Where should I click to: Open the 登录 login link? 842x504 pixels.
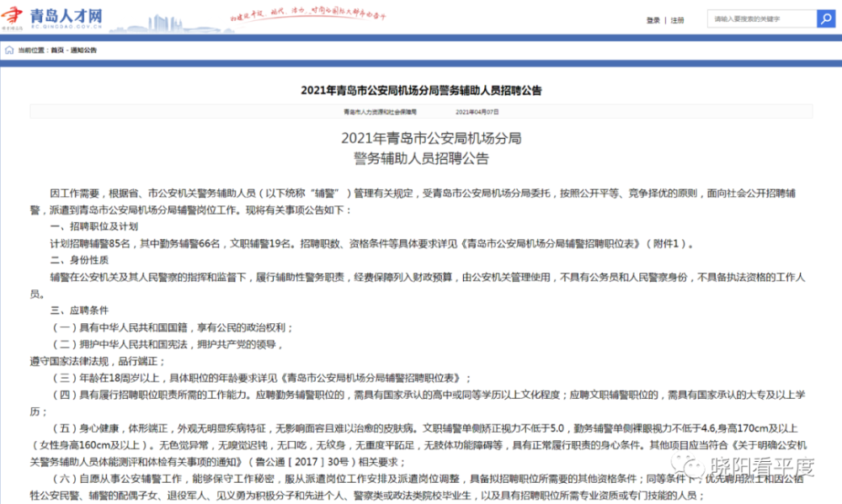click(653, 20)
